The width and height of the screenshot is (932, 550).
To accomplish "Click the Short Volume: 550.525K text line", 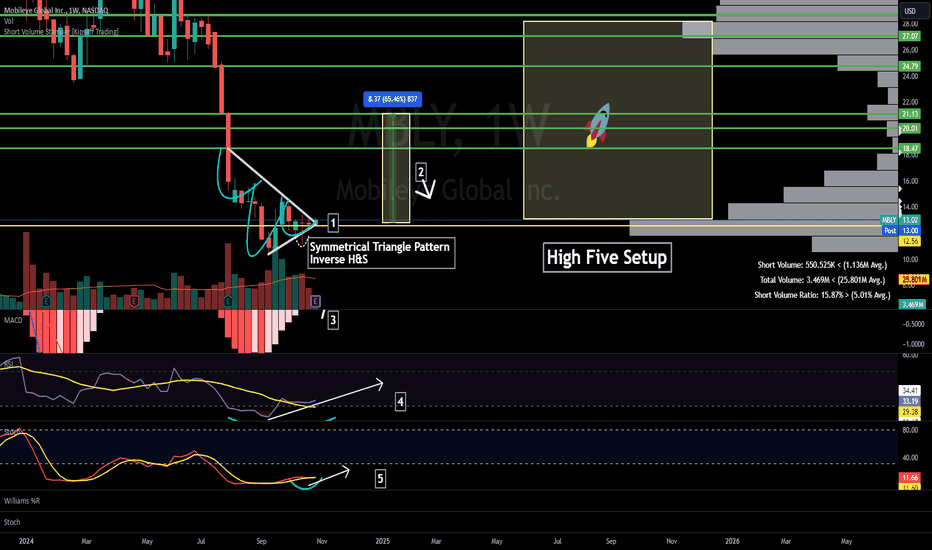I will coord(822,265).
